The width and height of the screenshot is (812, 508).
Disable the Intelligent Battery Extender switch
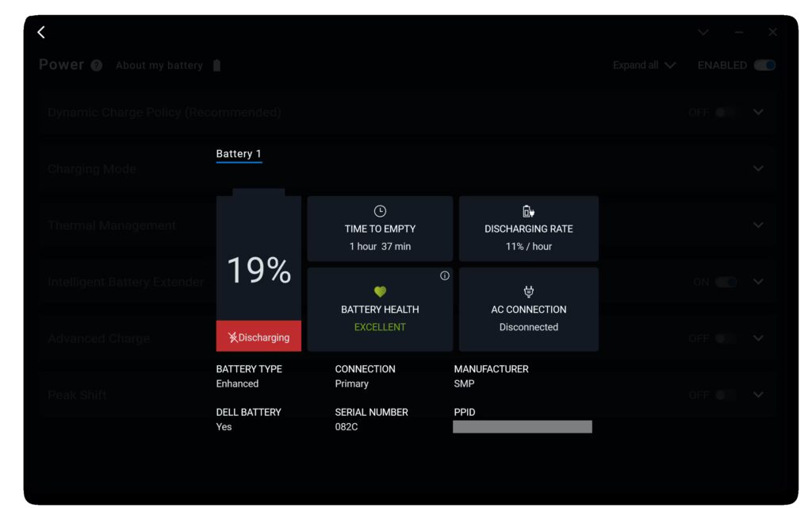[725, 282]
